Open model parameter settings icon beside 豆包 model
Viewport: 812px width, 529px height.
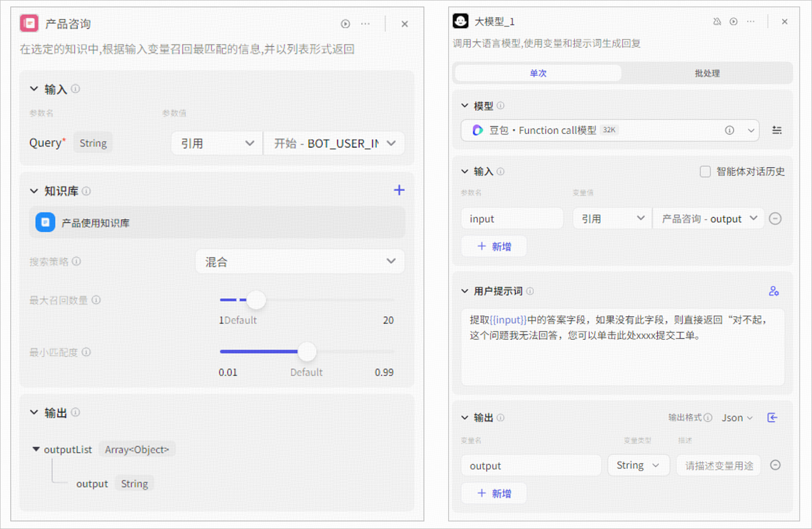777,130
